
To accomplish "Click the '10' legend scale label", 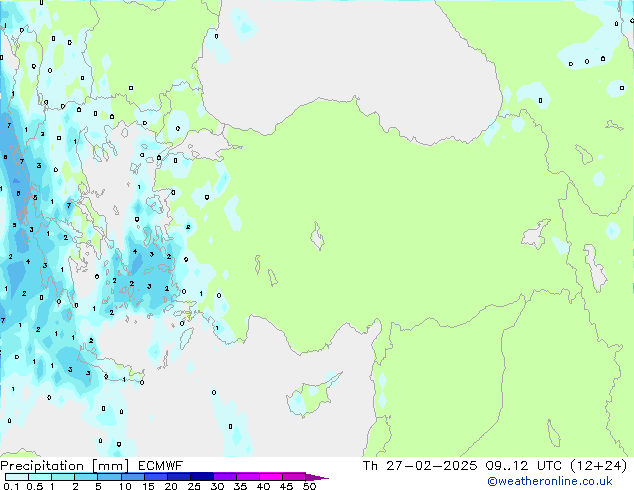I will 125,486.
